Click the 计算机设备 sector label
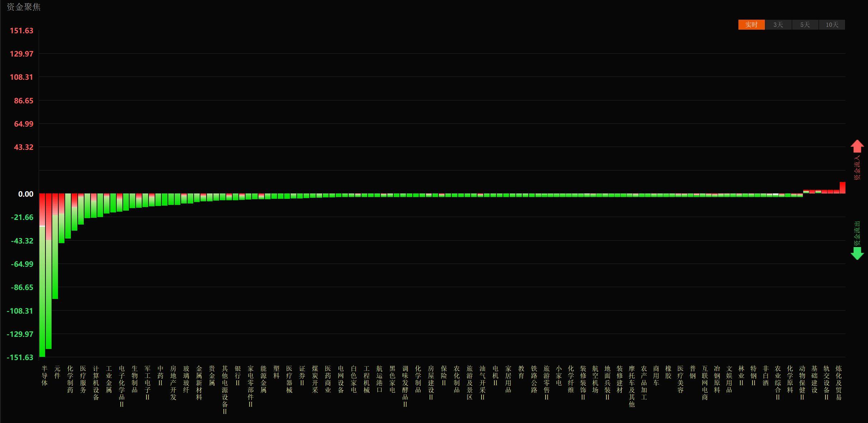 (x=96, y=383)
